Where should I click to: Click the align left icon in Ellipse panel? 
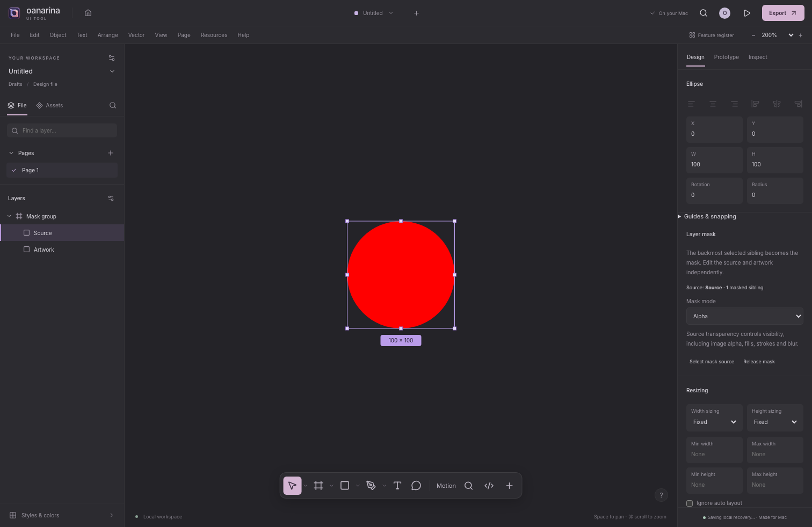pyautogui.click(x=692, y=104)
